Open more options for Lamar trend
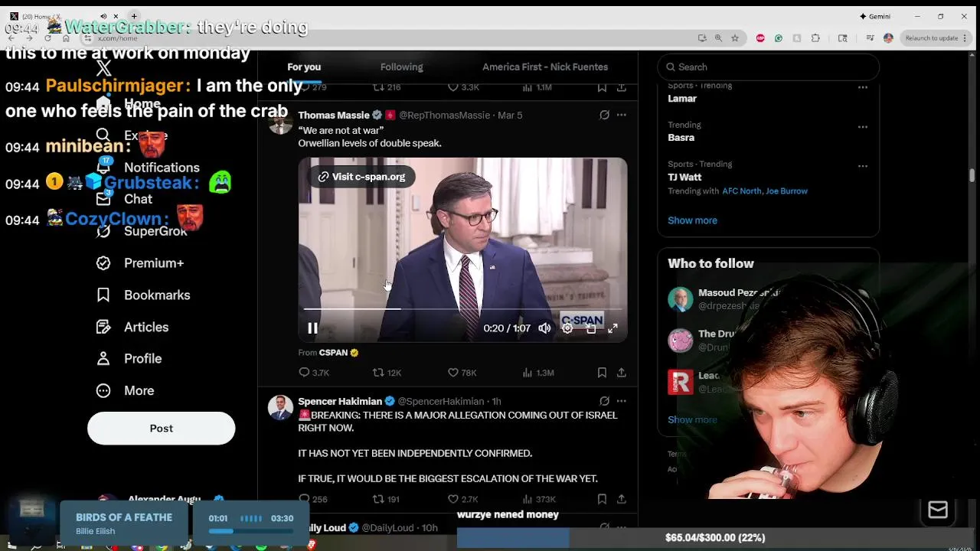Viewport: 980px width, 551px height. (x=863, y=87)
